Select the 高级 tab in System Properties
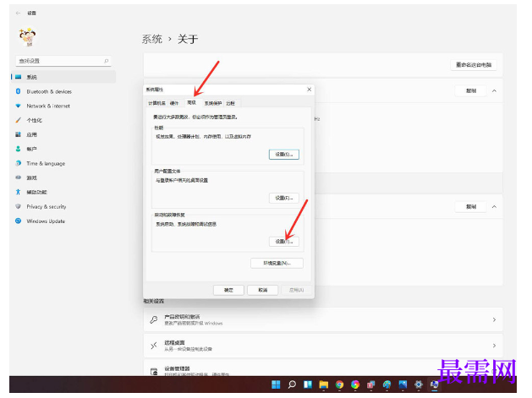Image resolution: width=532 pixels, height=398 pixels. click(192, 102)
